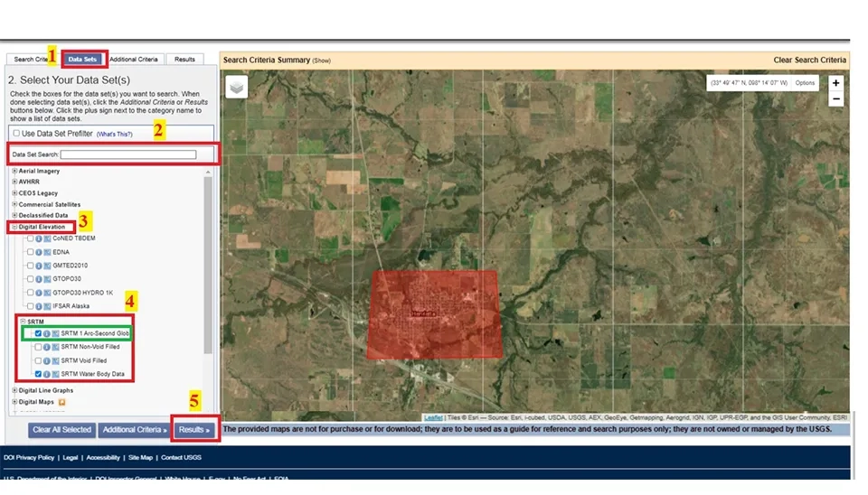Expand the Aerial Imagery category
This screenshot has width=868, height=495.
tap(15, 171)
